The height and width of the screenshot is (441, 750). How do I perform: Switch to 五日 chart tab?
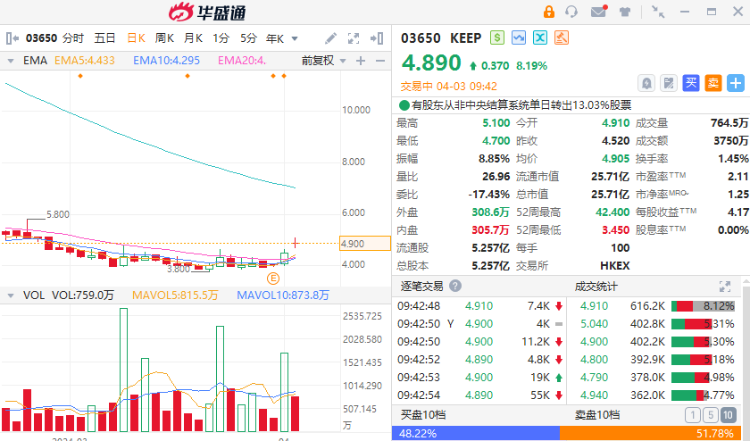(105, 38)
